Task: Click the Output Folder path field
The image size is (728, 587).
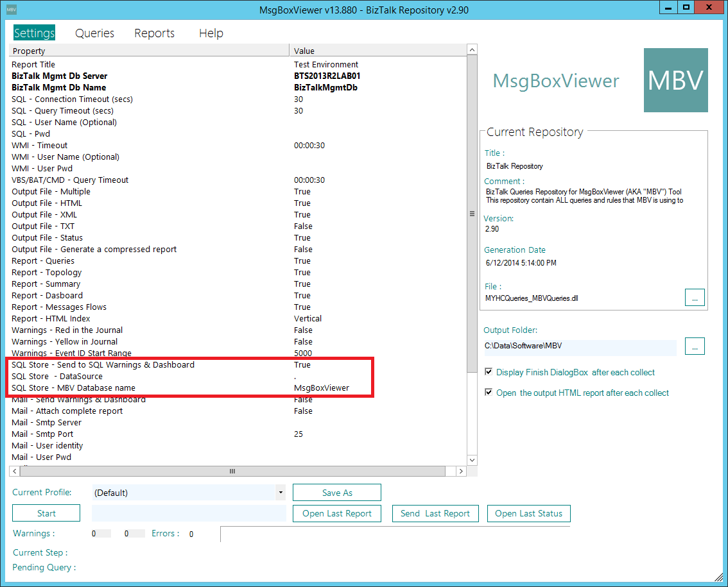Action: click(580, 347)
